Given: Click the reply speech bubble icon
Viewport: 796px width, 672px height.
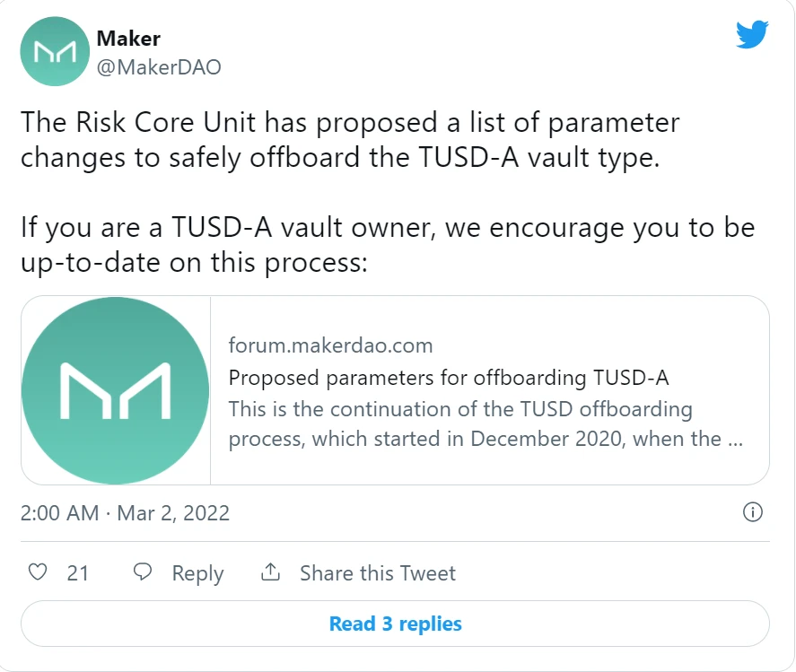Looking at the screenshot, I should click(142, 572).
